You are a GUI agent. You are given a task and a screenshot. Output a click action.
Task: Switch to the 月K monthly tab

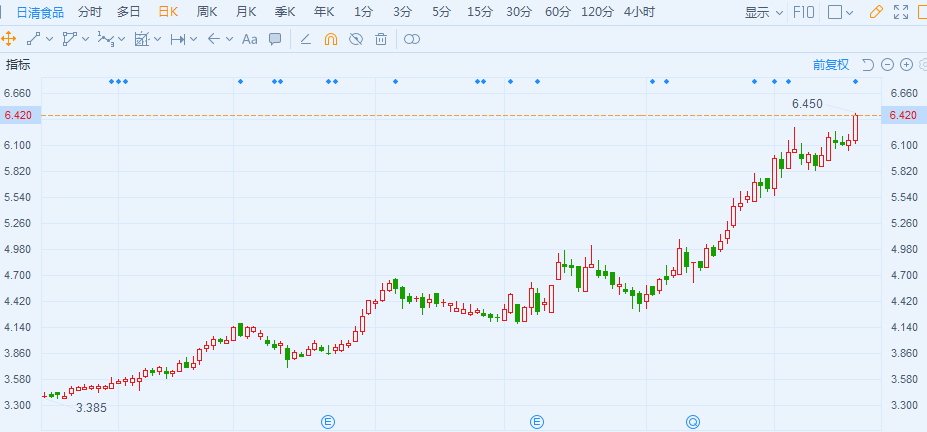pos(246,12)
